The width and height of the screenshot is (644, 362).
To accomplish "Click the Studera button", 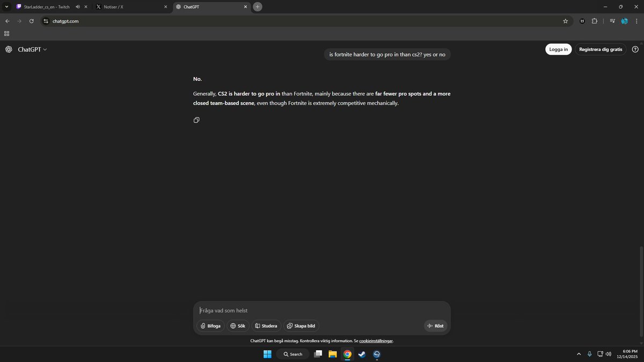I will (x=266, y=326).
